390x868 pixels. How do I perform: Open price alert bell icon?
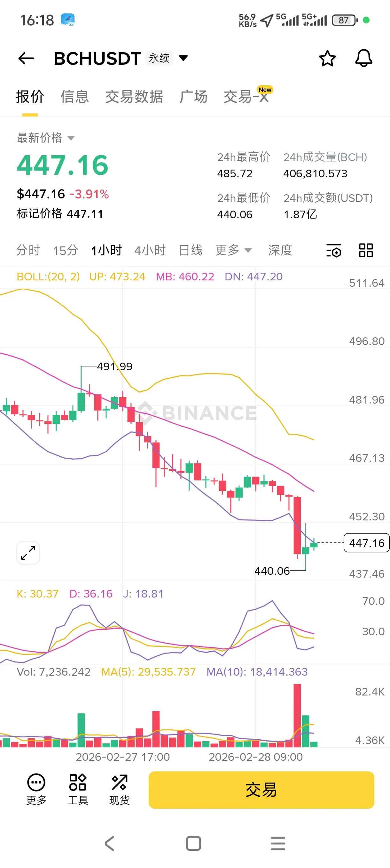[364, 58]
